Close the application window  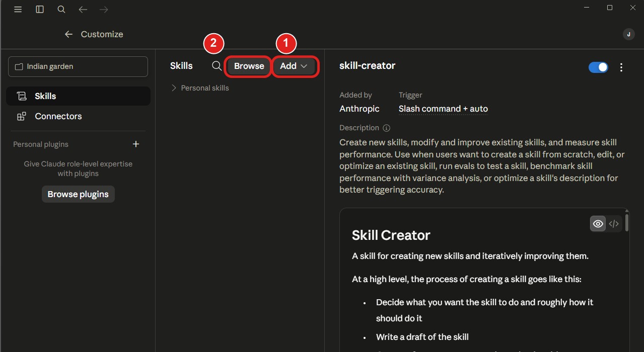tap(633, 8)
